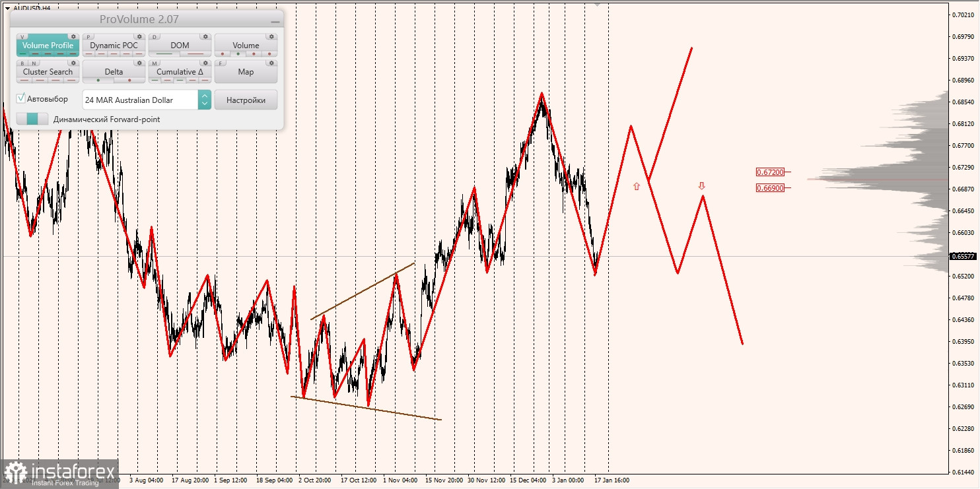Click the AUDUSD,H4 chart title
Viewport: 980px width, 489px height.
click(31, 8)
